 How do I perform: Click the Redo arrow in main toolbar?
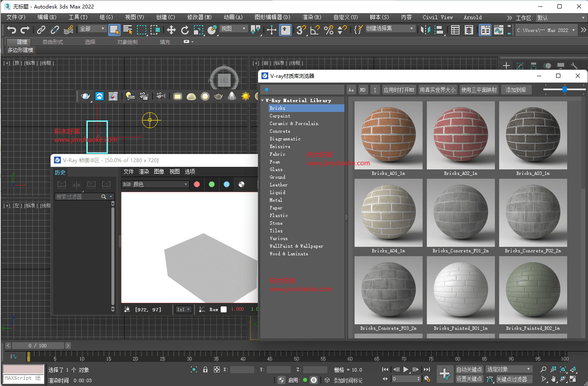25,30
